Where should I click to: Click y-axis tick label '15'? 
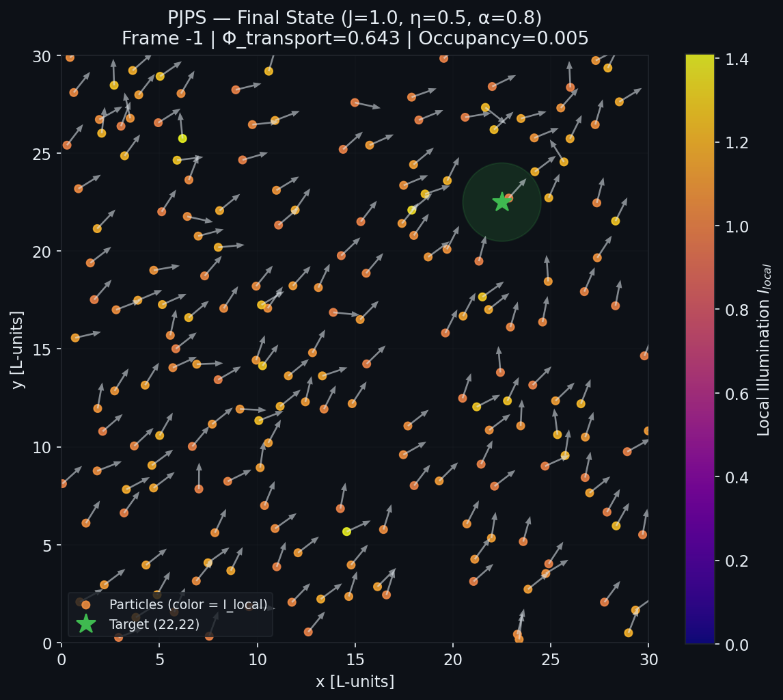[42, 350]
